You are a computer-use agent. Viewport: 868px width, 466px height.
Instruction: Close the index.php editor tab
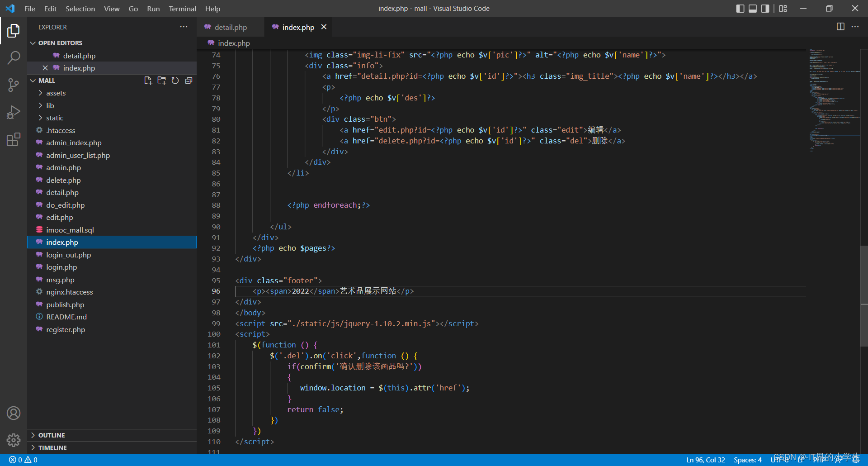click(324, 27)
